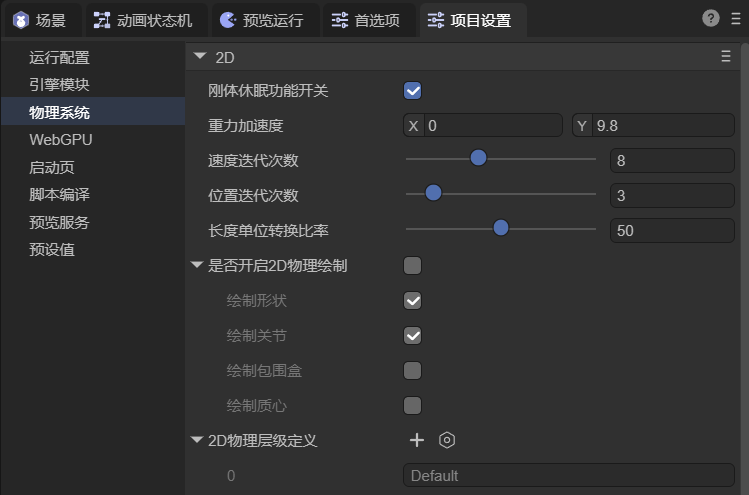Open the WebGPU settings page
Image resolution: width=749 pixels, height=495 pixels.
point(60,140)
